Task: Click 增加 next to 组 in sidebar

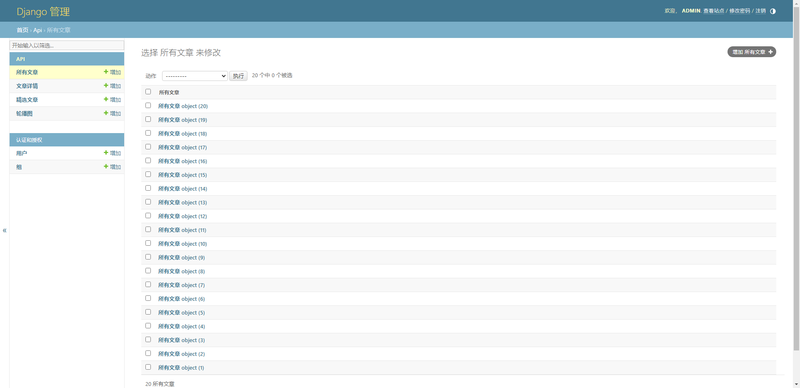Action: coord(112,167)
